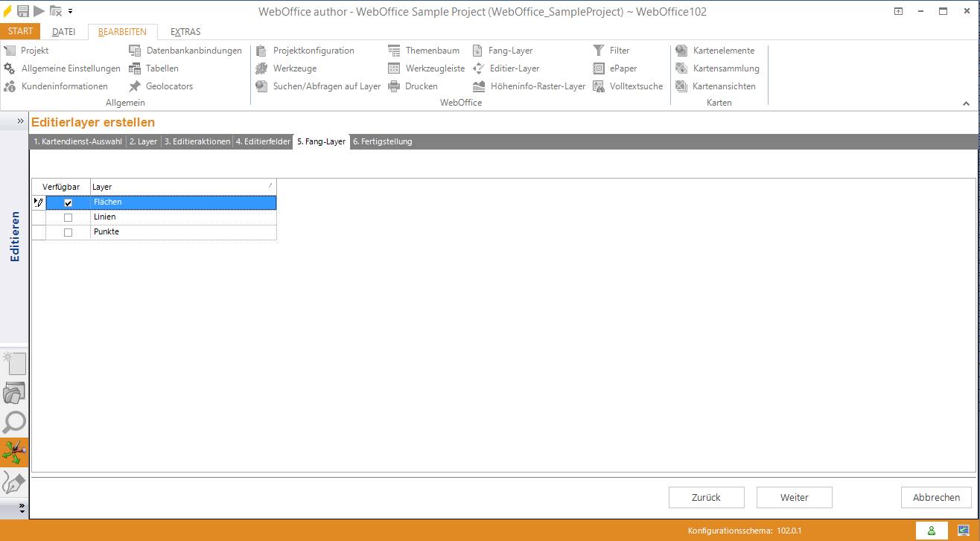Click the Volltextsuche icon
This screenshot has width=980, height=541.
coord(599,86)
